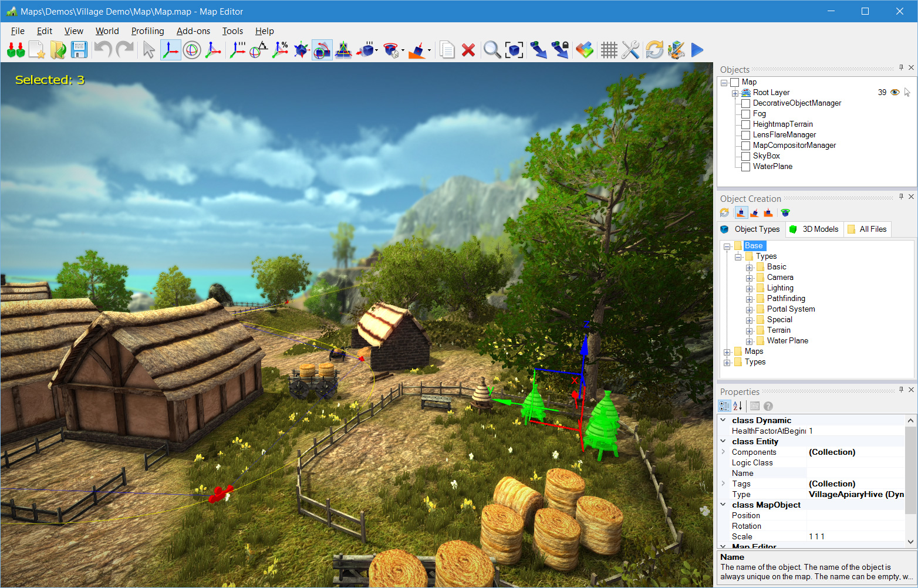918x588 pixels.
Task: Select the arrow pointer selection tool
Action: (148, 50)
